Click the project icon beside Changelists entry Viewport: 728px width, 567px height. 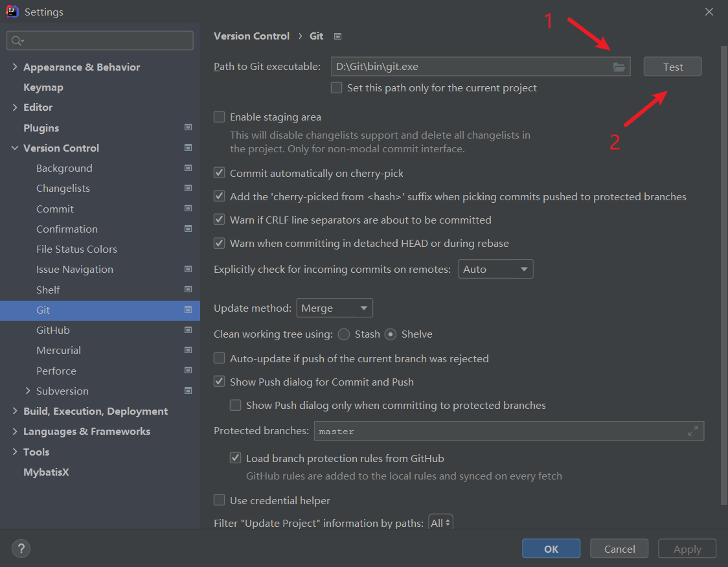click(x=188, y=188)
